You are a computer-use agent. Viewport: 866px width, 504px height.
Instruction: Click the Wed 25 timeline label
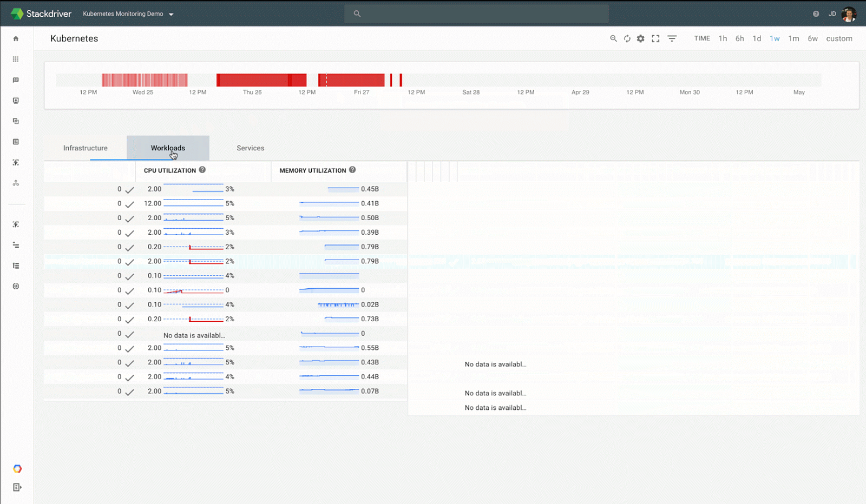(x=143, y=92)
